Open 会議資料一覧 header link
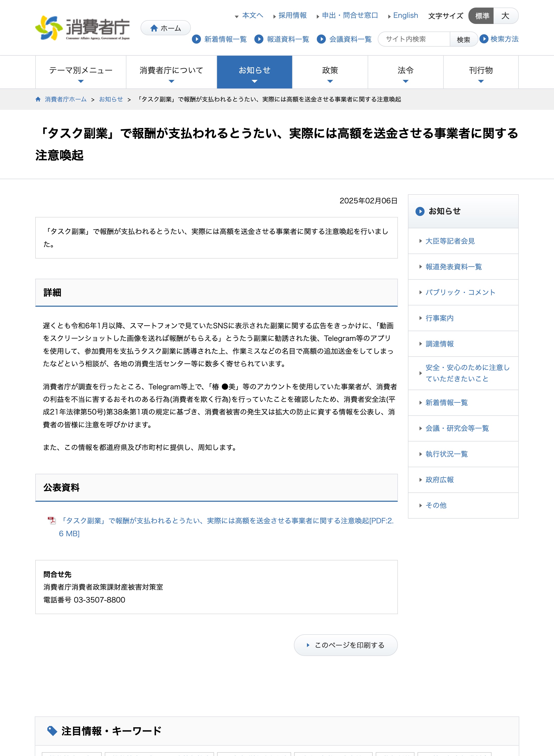The height and width of the screenshot is (756, 554). [x=351, y=39]
